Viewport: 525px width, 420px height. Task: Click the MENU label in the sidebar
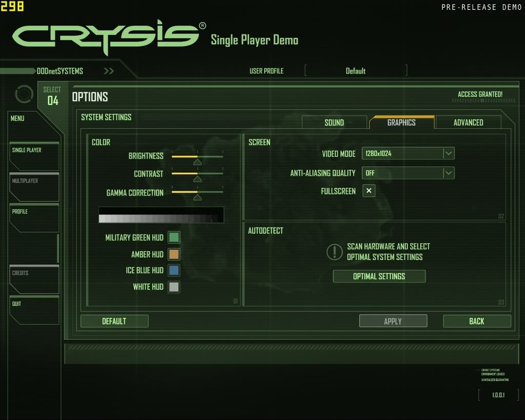click(17, 118)
